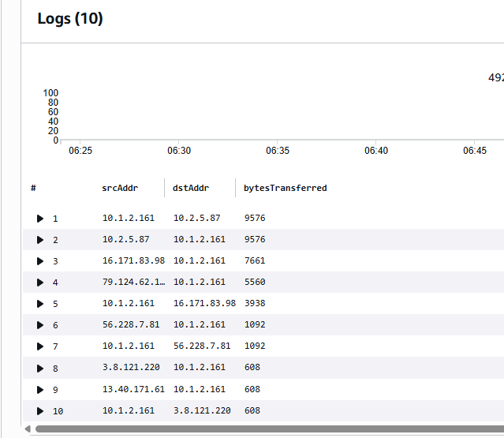Open details for log row 4

click(40, 283)
